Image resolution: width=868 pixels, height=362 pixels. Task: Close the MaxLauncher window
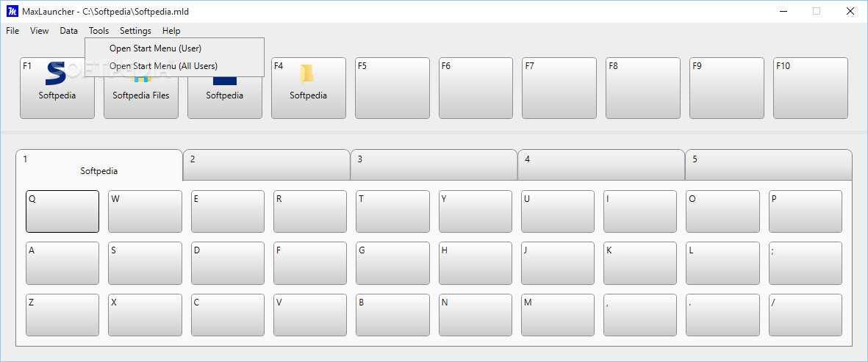point(850,11)
